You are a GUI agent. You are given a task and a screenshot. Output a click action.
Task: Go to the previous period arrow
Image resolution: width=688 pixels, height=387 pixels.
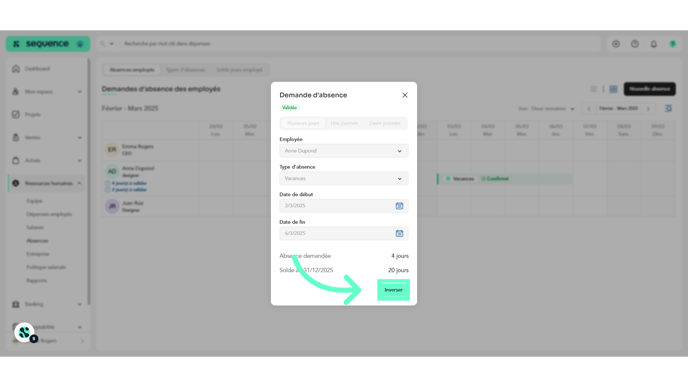[x=589, y=109]
